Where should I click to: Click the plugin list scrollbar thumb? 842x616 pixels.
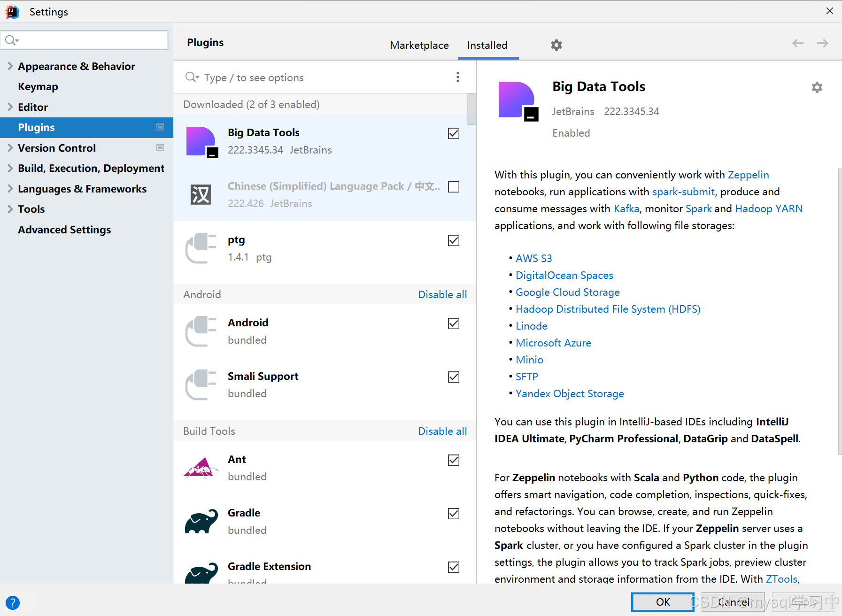point(471,109)
